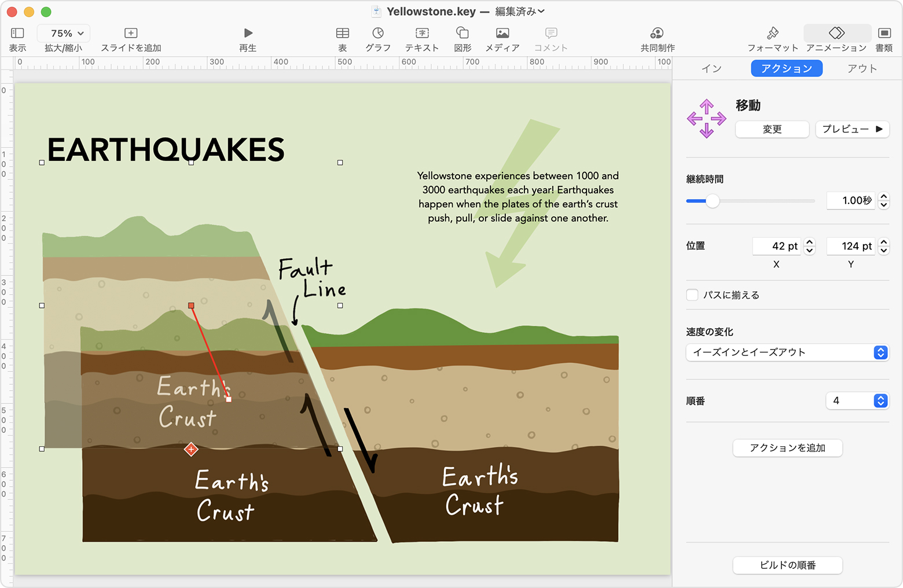This screenshot has width=903, height=588.
Task: Adjust the 継続時間 duration slider
Action: pyautogui.click(x=713, y=201)
